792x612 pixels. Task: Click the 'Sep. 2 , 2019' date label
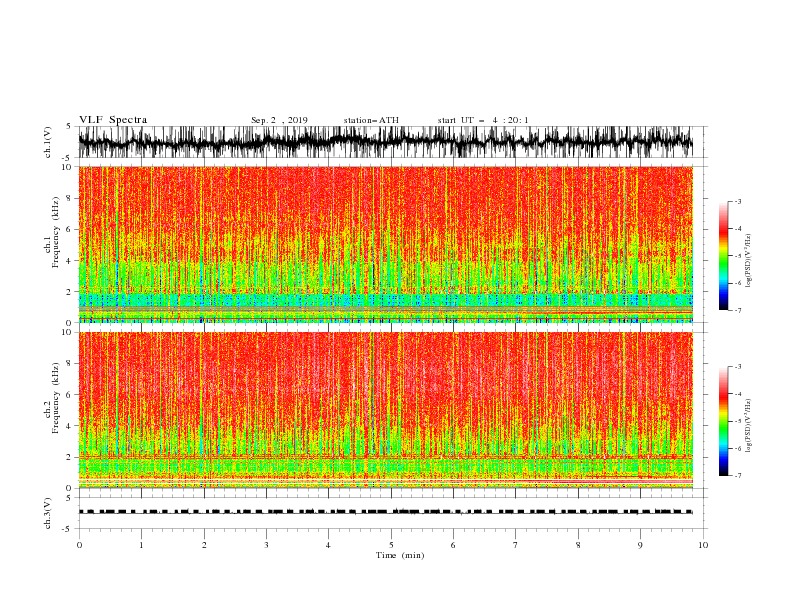[x=279, y=120]
